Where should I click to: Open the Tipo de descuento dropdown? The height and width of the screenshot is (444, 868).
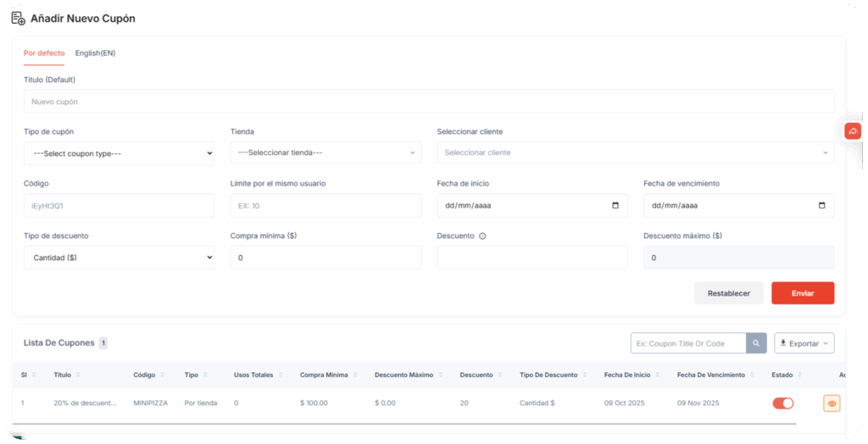click(119, 258)
